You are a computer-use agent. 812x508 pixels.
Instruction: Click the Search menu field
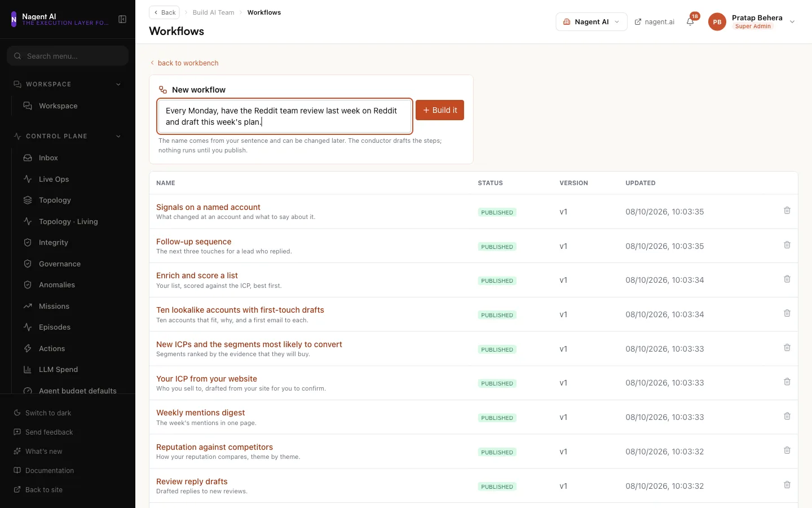(68, 56)
